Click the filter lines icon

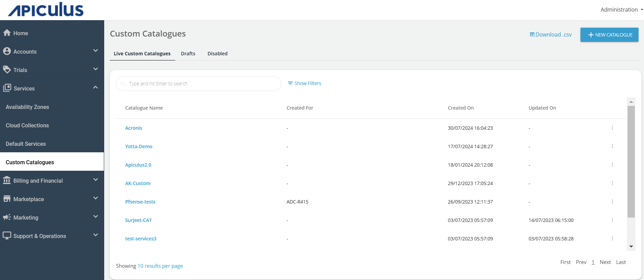[290, 83]
